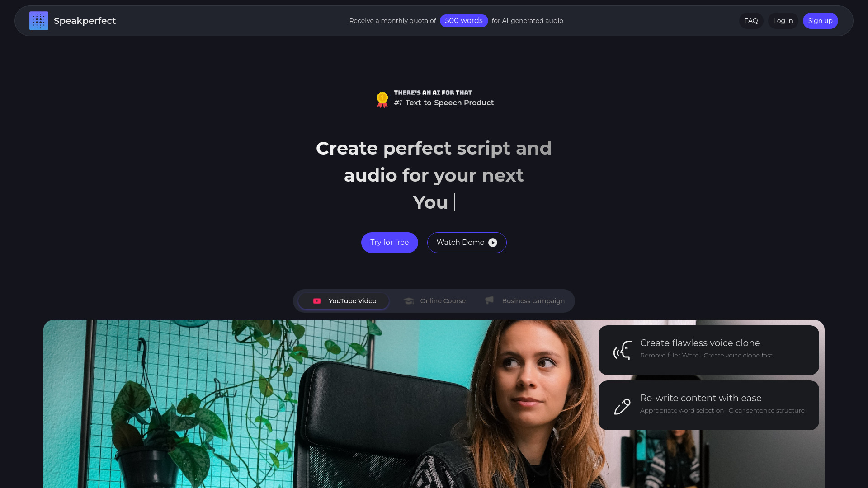Click the YouTube Video tab icon

point(316,301)
